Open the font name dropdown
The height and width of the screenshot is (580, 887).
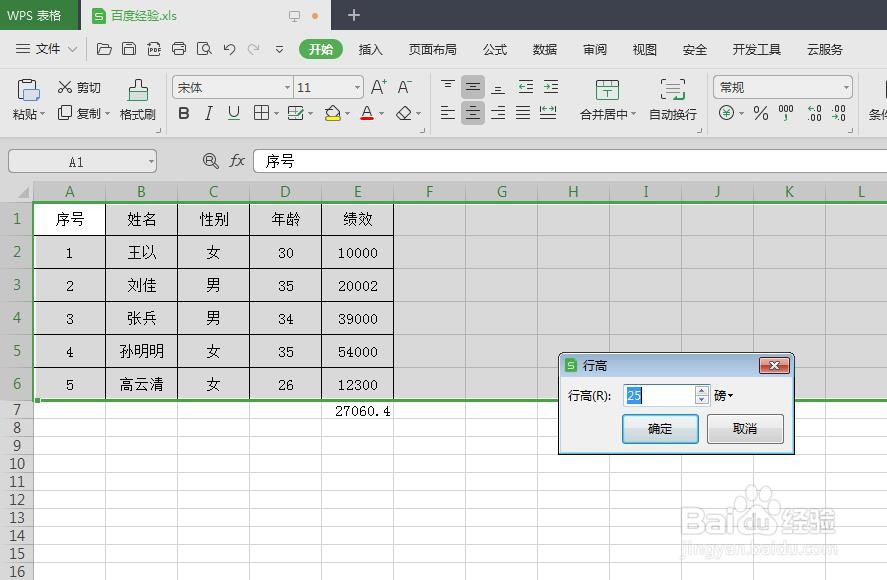[285, 87]
